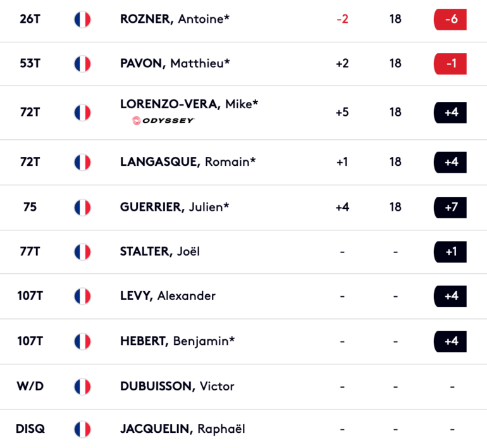Screen dimensions: 487x448
Task: Click the flag icon beside Langasque
Action: [x=82, y=162]
